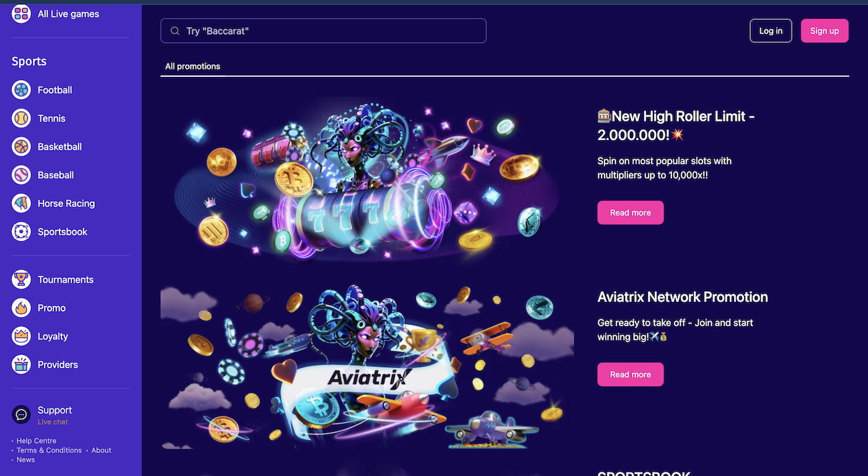Image resolution: width=868 pixels, height=476 pixels.
Task: Open the Terms & Conditions link
Action: [49, 451]
